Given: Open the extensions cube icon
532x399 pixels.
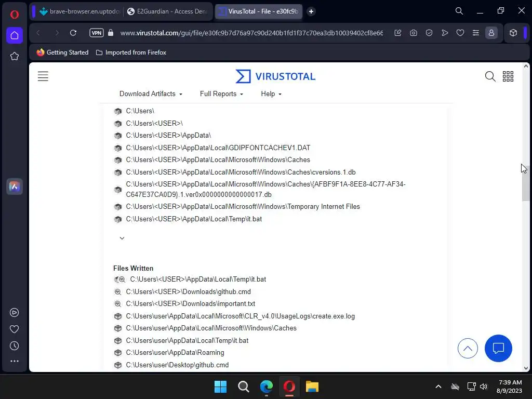Looking at the screenshot, I should [513, 33].
